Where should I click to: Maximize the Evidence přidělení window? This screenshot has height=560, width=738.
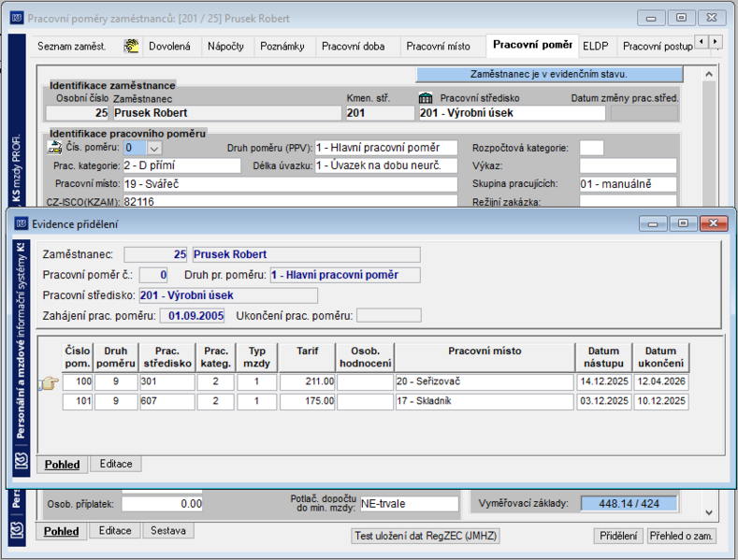tap(684, 223)
